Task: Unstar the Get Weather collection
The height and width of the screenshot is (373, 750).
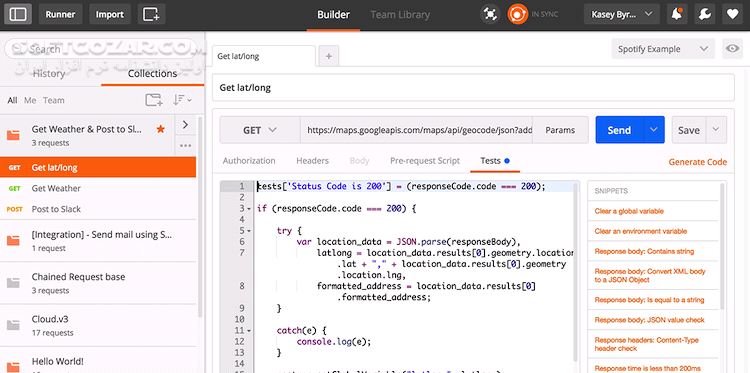Action: 161,129
